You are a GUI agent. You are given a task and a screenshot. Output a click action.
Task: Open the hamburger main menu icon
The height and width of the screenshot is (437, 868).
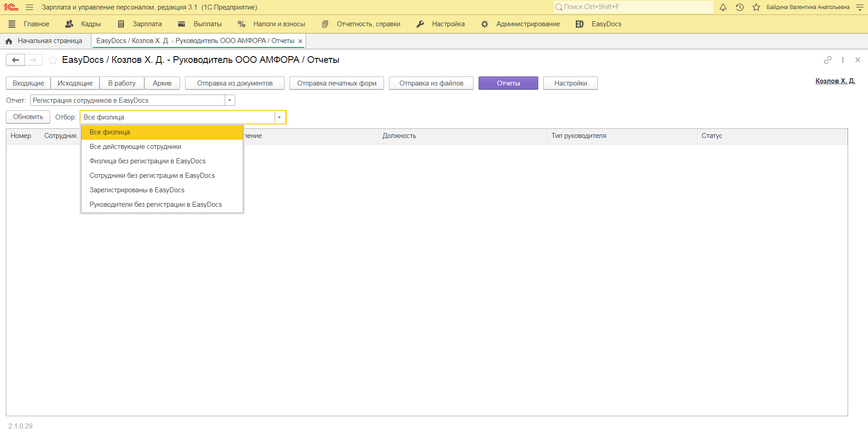tap(29, 7)
